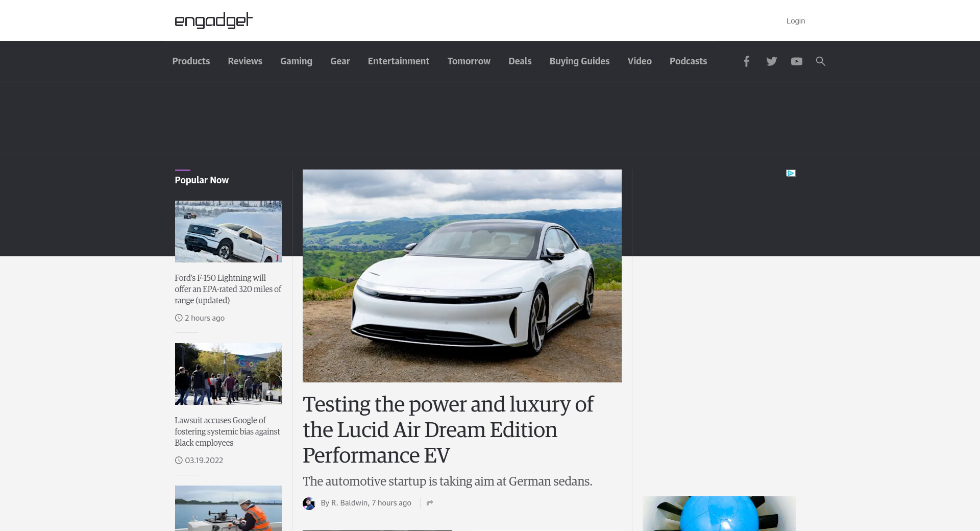Navigate to the Podcasts section
Image resolution: width=980 pixels, height=531 pixels.
pyautogui.click(x=688, y=61)
